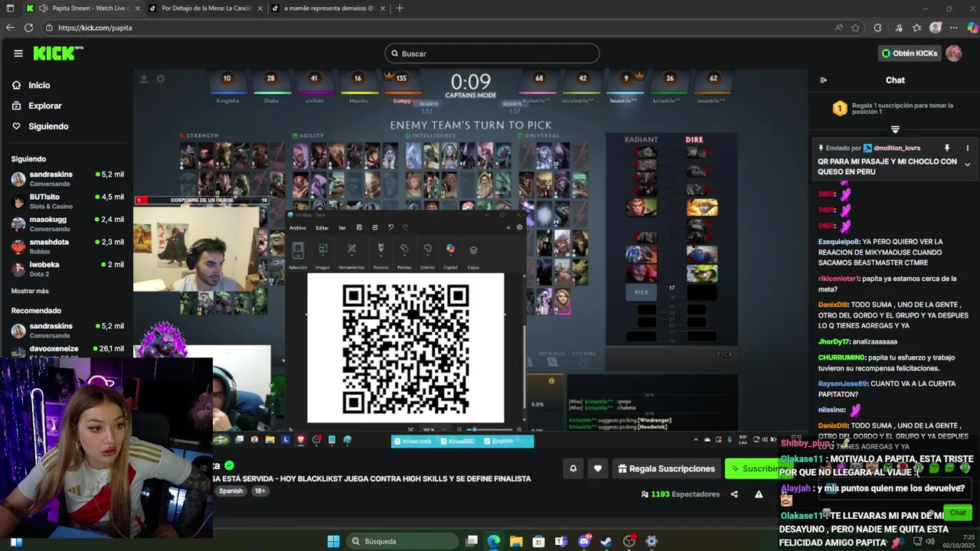The height and width of the screenshot is (551, 980).
Task: Open Discord from the taskbar
Action: pyautogui.click(x=584, y=541)
